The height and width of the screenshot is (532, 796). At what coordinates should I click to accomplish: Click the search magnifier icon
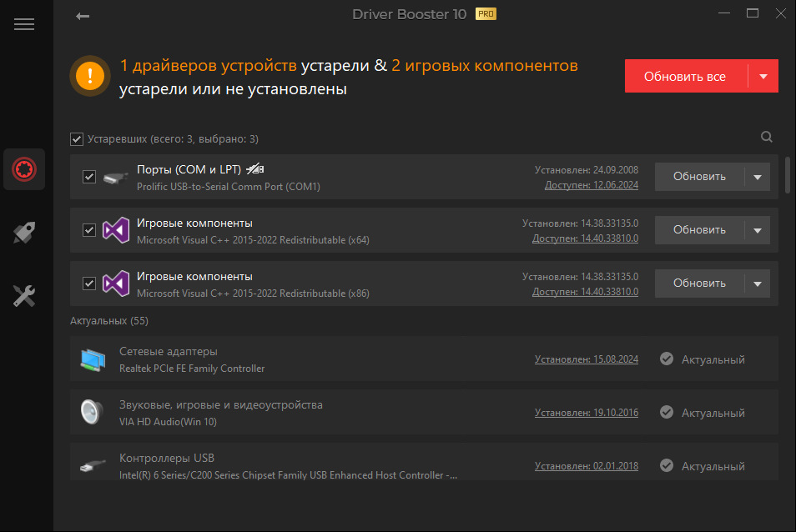[767, 137]
